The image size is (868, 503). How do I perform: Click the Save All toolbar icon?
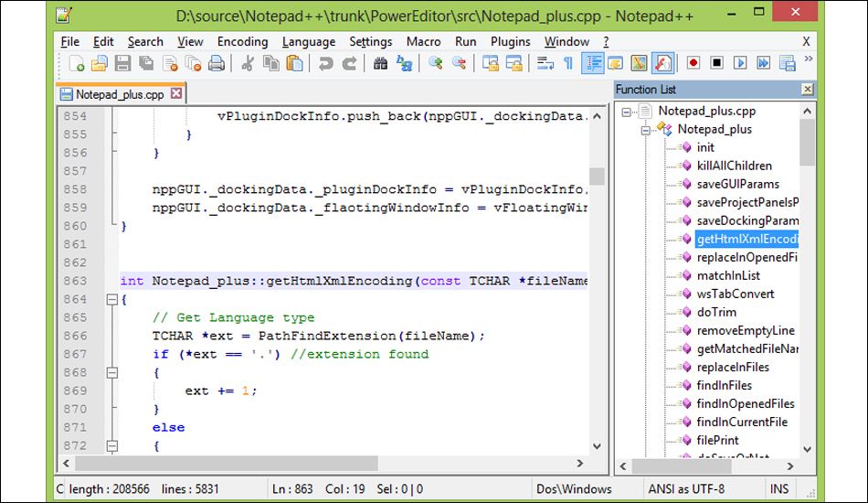147,64
